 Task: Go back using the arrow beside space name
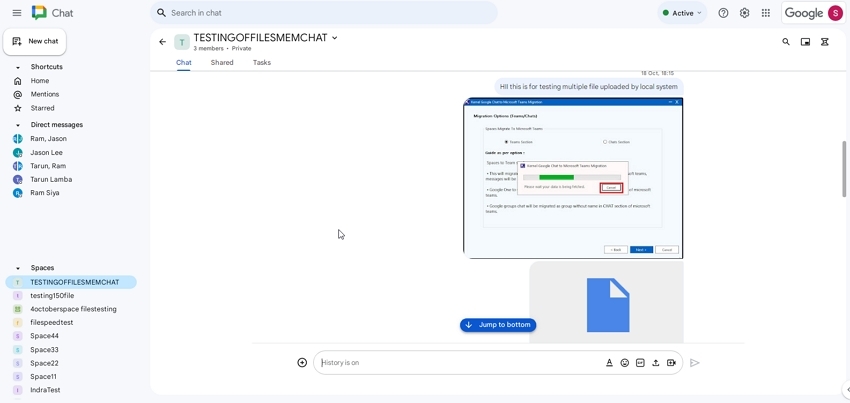163,42
